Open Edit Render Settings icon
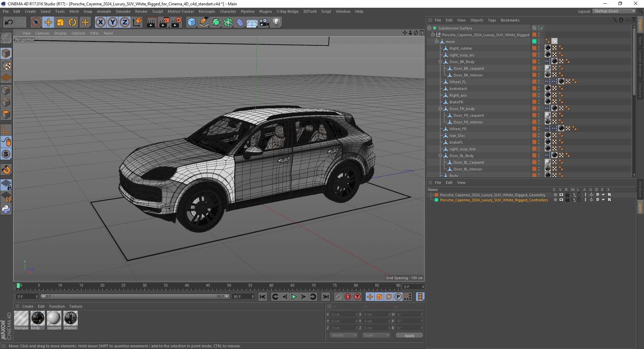This screenshot has width=644, height=349. tap(176, 22)
